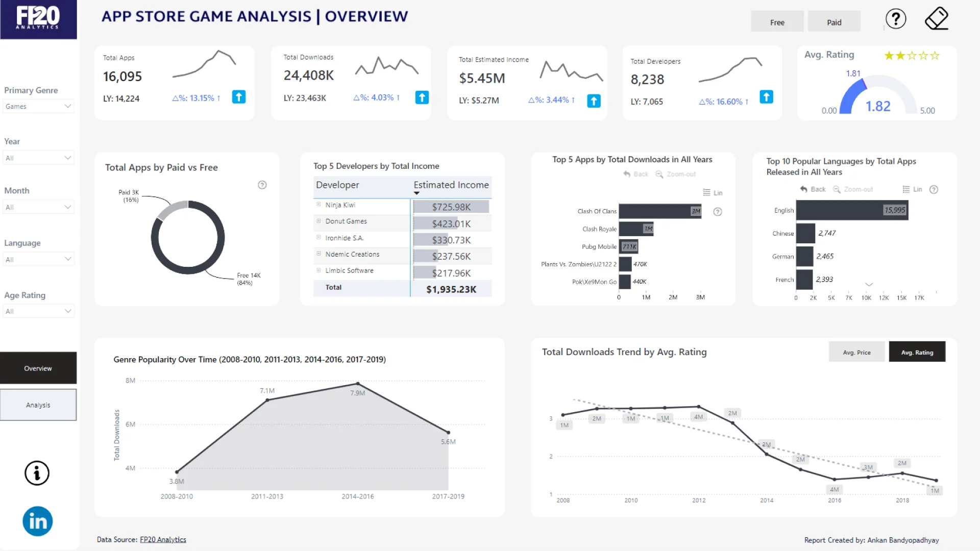The width and height of the screenshot is (980, 551).
Task: Select the English language bar
Action: (852, 210)
